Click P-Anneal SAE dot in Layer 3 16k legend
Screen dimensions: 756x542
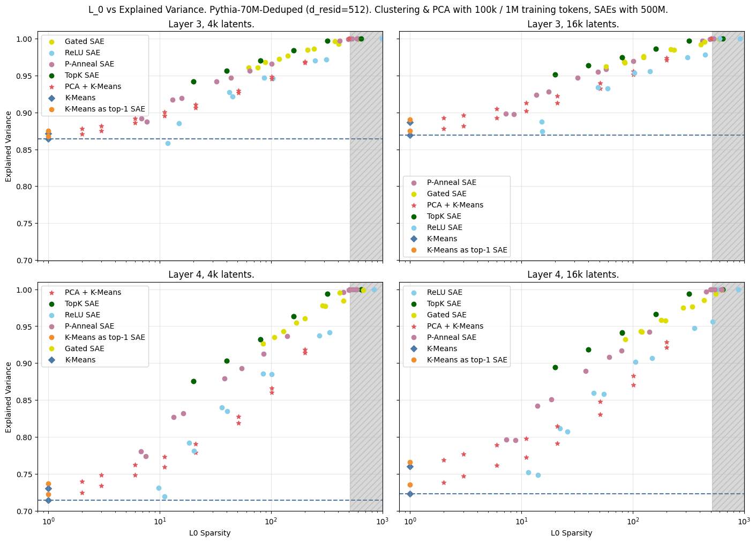tap(413, 183)
